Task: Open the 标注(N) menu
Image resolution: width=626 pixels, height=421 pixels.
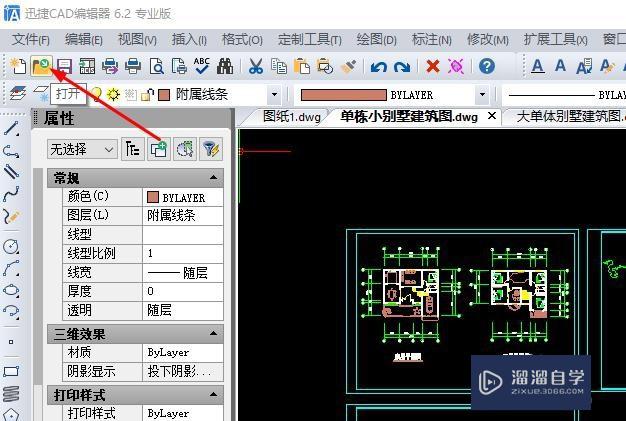Action: pos(432,40)
